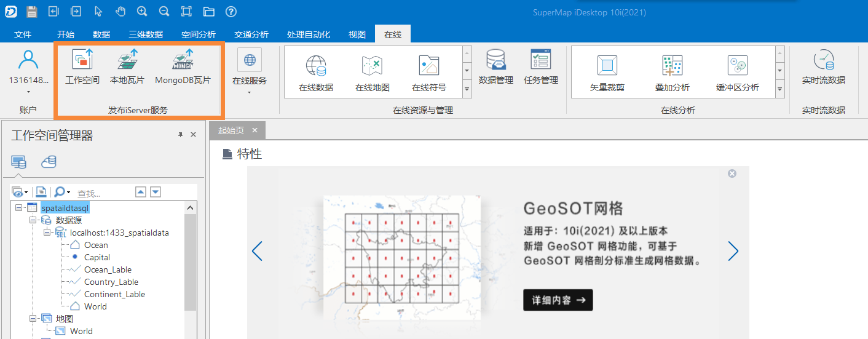Open Help with the question mark icon
The height and width of the screenshot is (339, 868).
point(231,12)
